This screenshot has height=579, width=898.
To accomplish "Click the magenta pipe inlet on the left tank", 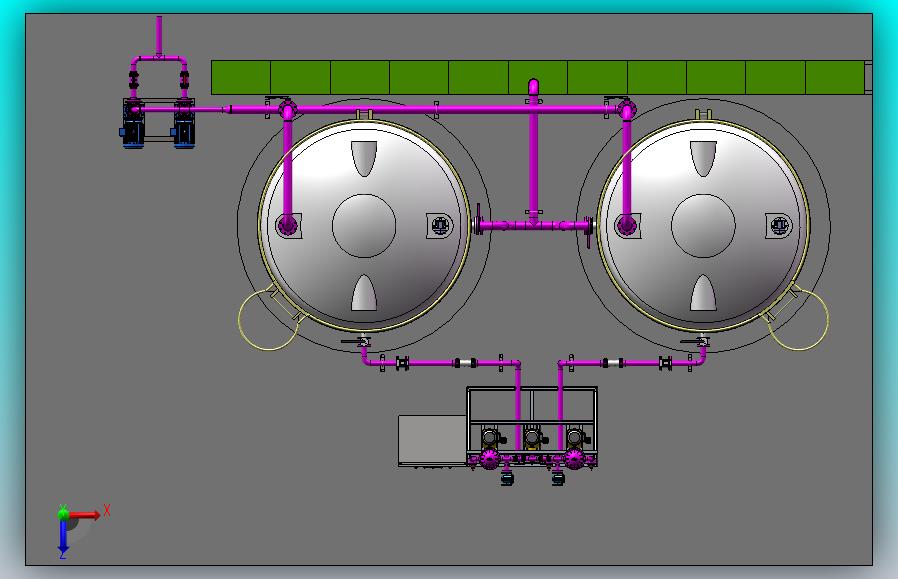I will click(288, 224).
